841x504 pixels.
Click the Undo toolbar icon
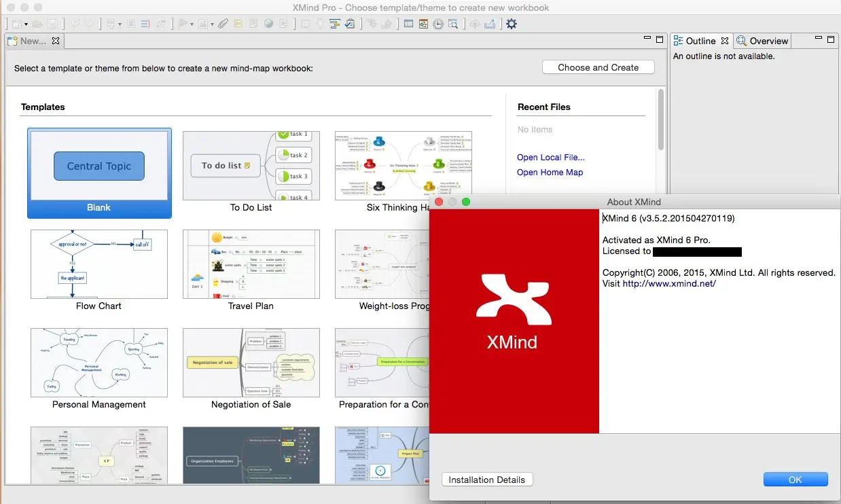(75, 24)
